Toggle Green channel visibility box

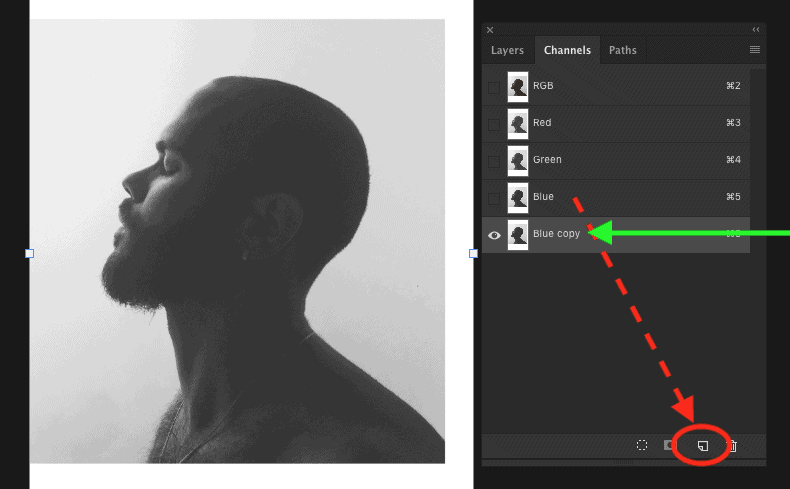(494, 161)
